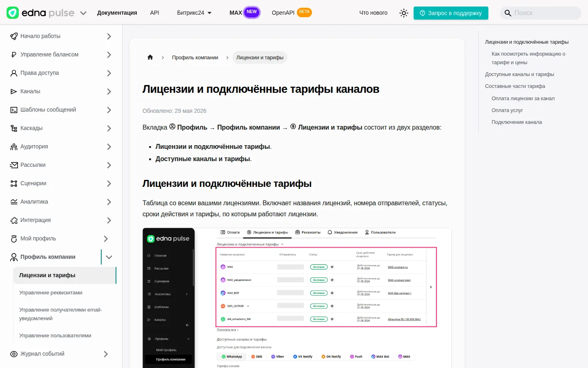This screenshot has height=368, width=588.
Task: Click the Интеграция puzzle icon
Action: click(14, 220)
